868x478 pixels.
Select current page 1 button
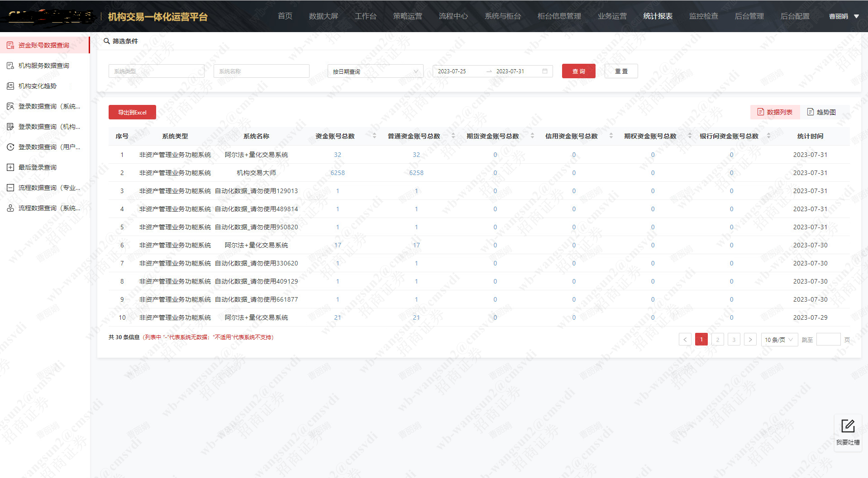[x=701, y=340]
